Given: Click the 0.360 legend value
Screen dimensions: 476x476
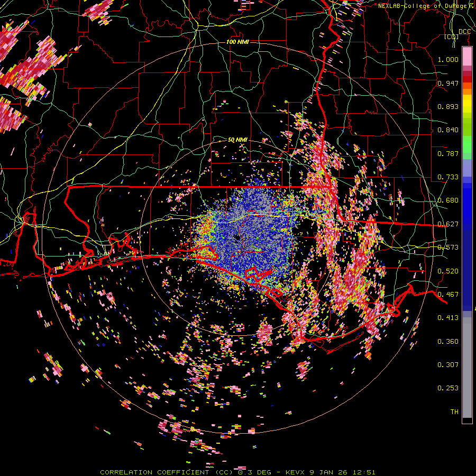Looking at the screenshot, I should (x=448, y=342).
